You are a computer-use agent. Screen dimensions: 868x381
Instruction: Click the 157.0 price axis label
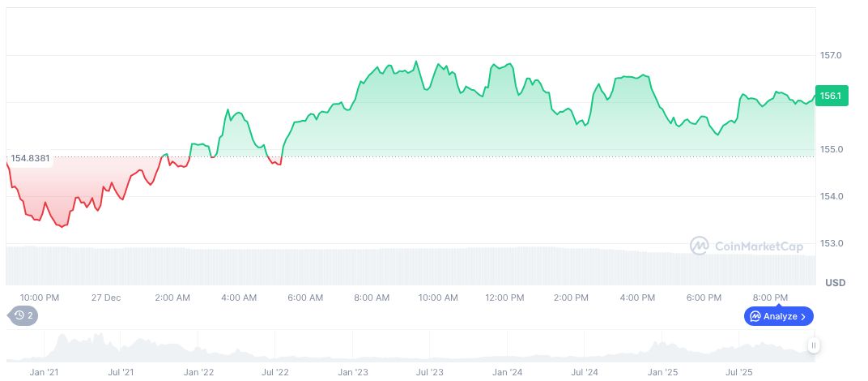[x=831, y=55]
